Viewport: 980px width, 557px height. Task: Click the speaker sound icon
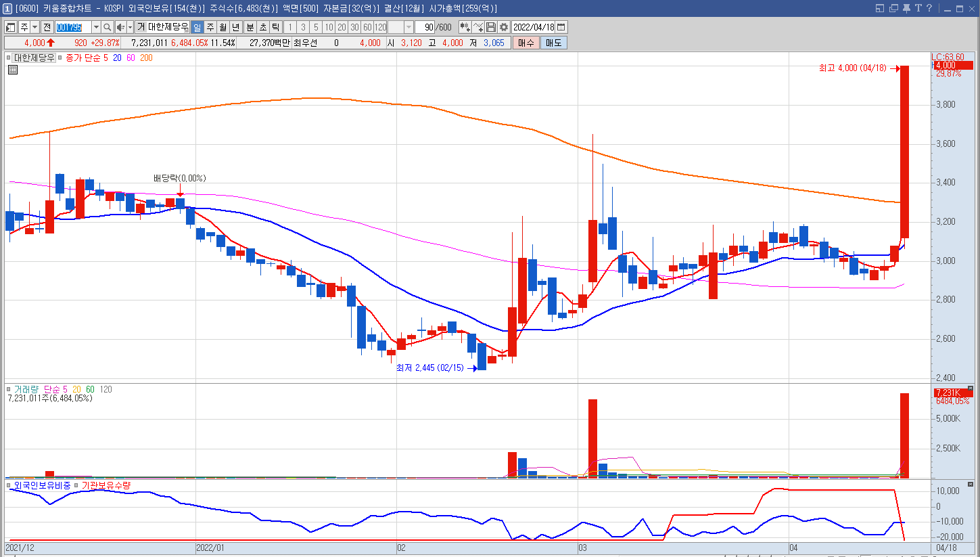(120, 27)
